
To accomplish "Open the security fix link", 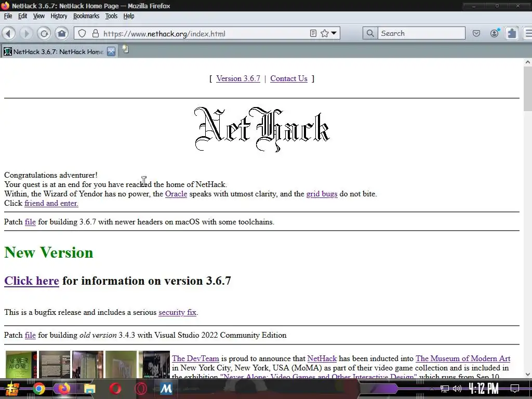I will tap(178, 312).
